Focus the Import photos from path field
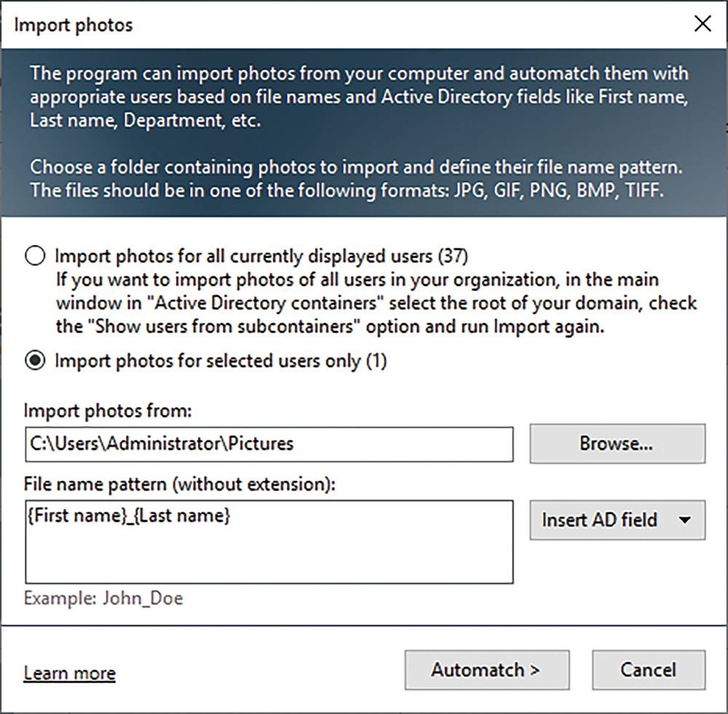This screenshot has width=728, height=714. (269, 444)
